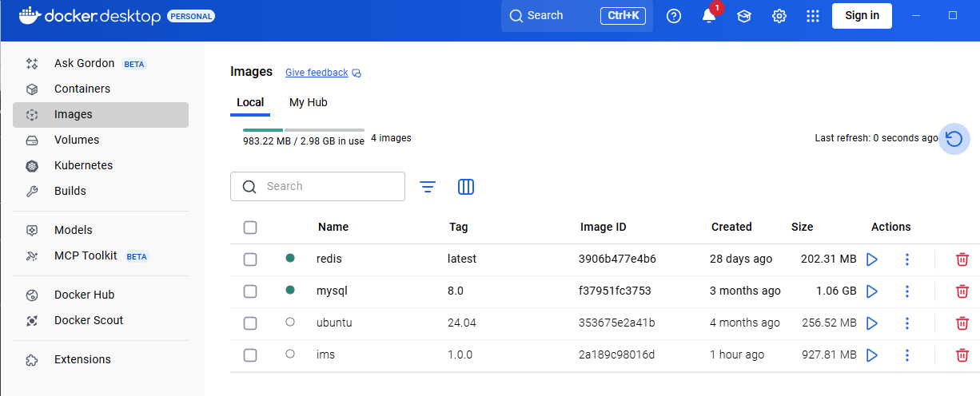Select Images in sidebar

[101, 114]
